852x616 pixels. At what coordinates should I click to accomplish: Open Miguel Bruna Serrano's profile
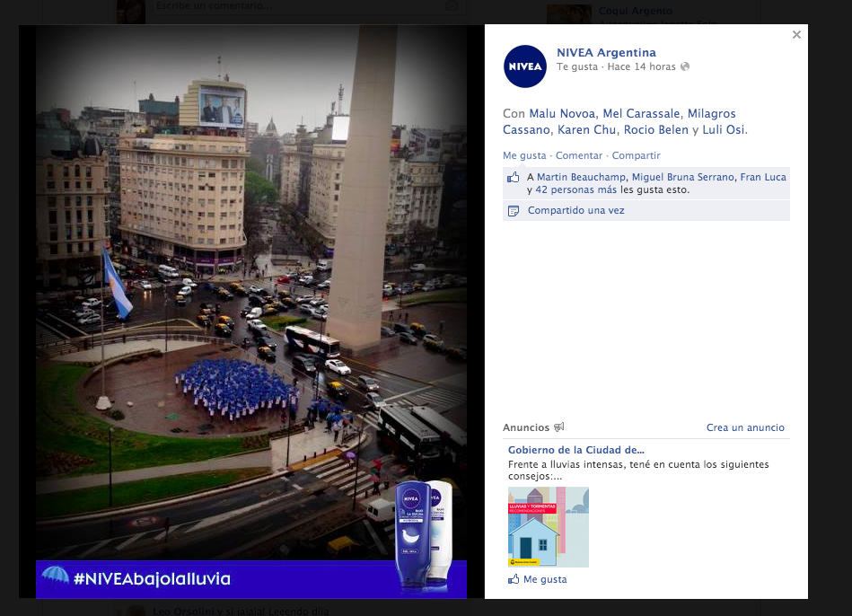[683, 177]
